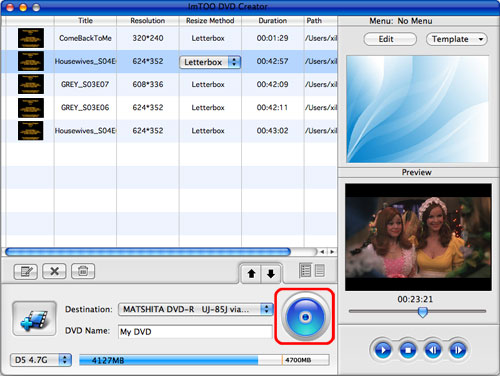Click the 00:42:09 duration cell
500x376 pixels.
(x=272, y=84)
